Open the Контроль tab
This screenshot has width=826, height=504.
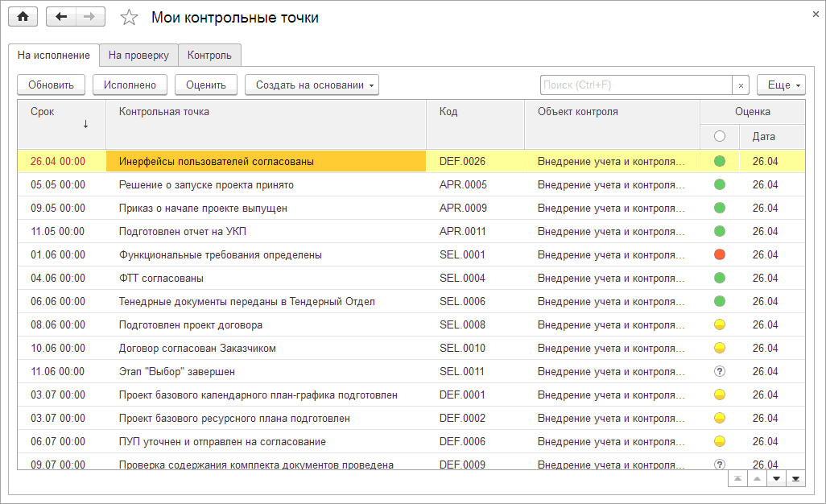[x=209, y=56]
